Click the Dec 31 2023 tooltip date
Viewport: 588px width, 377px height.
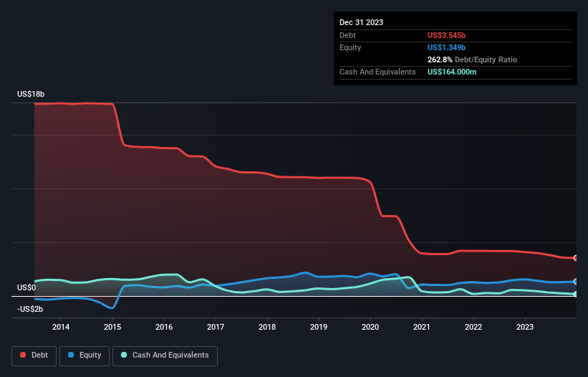[x=361, y=22]
